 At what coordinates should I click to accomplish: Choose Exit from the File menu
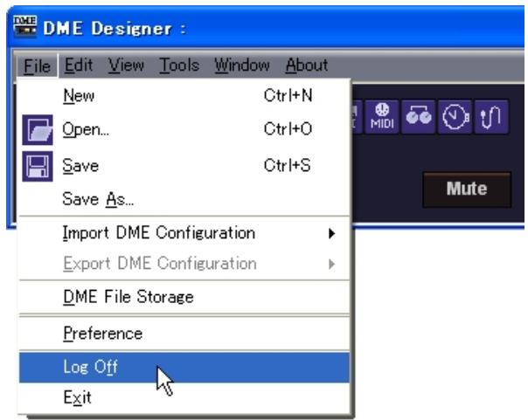(x=184, y=398)
